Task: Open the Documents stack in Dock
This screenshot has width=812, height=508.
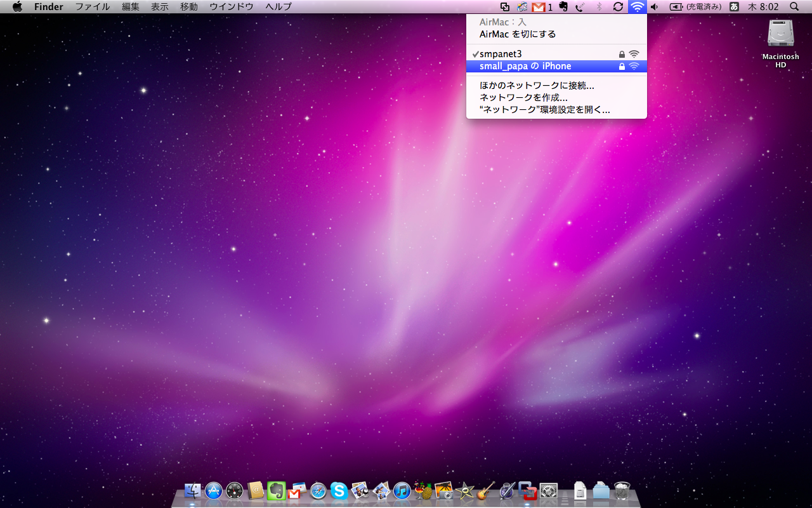Action: (x=580, y=490)
